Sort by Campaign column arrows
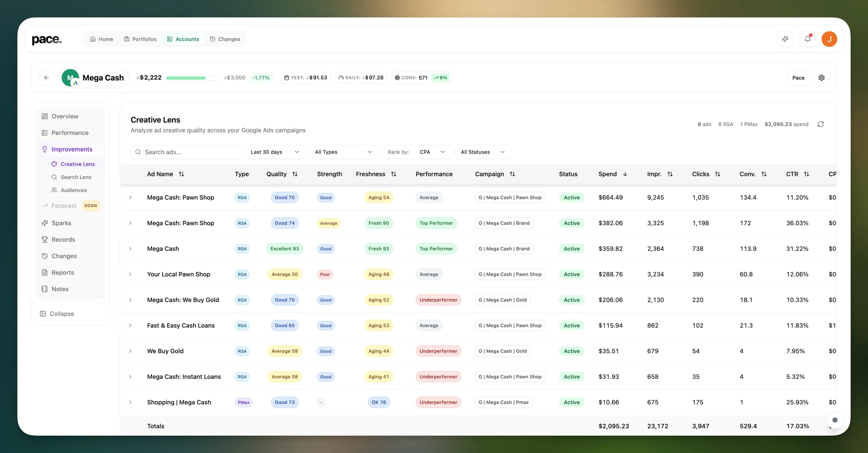This screenshot has width=868, height=453. pos(512,174)
